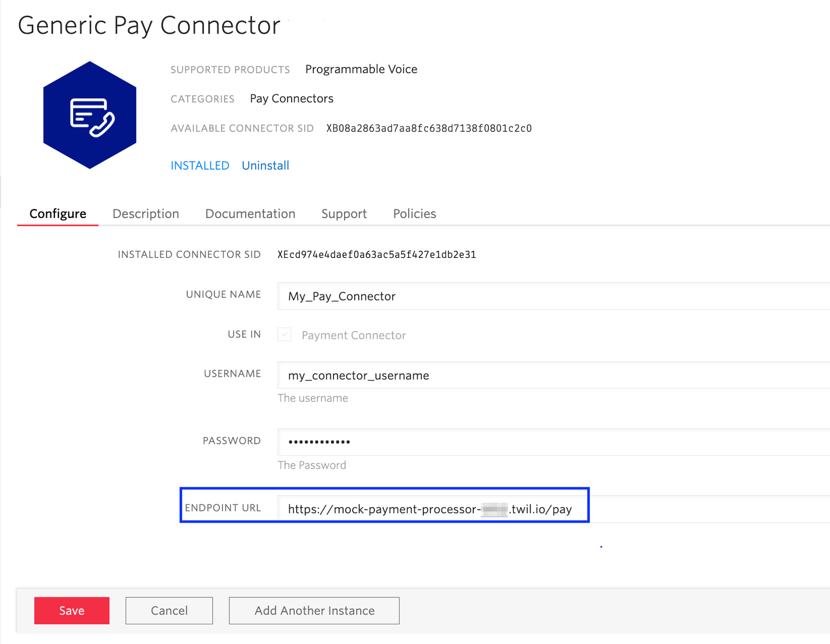The height and width of the screenshot is (644, 830).
Task: Toggle the Payment Connector checkbox under USE IN
Action: (284, 335)
